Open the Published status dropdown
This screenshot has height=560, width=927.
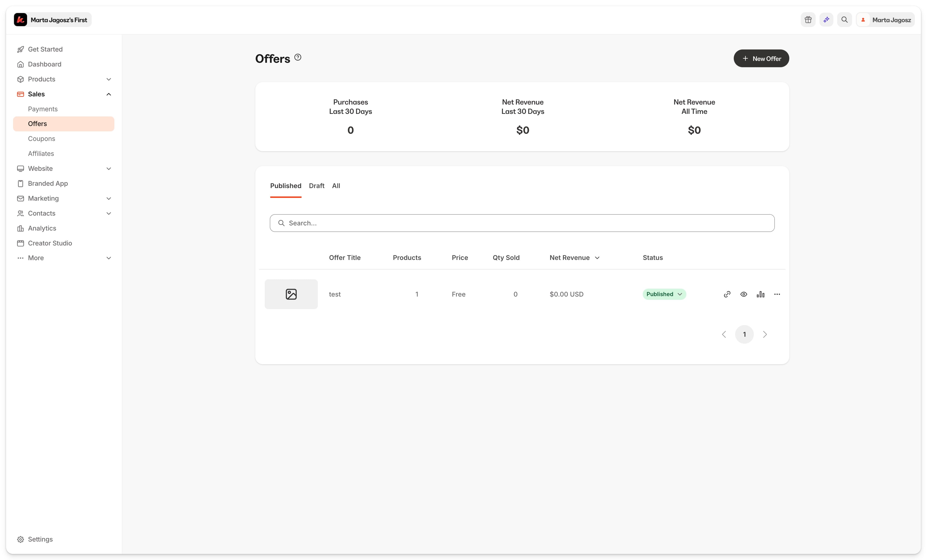[x=664, y=294]
